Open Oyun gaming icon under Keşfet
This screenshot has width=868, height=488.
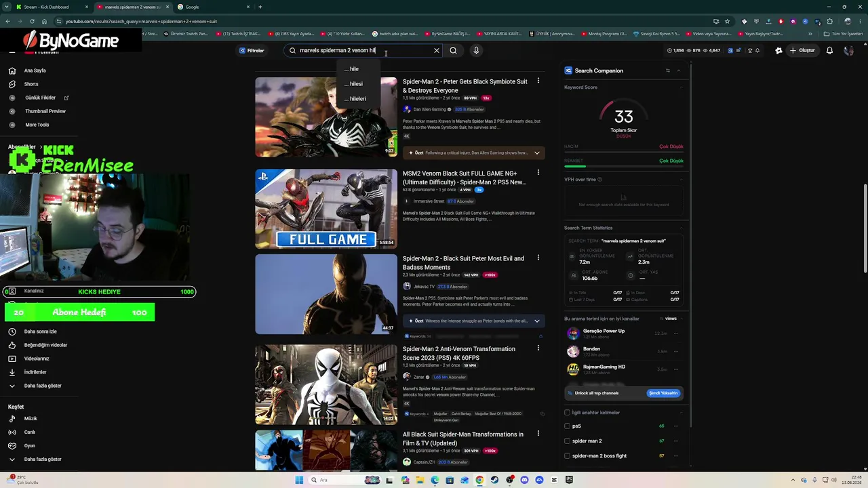[x=12, y=446]
